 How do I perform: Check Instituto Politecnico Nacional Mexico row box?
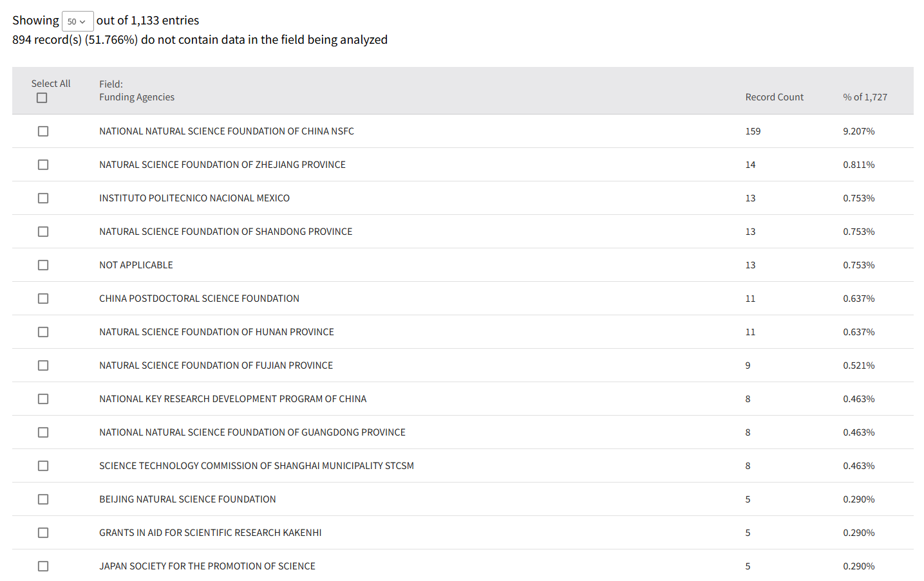(43, 198)
